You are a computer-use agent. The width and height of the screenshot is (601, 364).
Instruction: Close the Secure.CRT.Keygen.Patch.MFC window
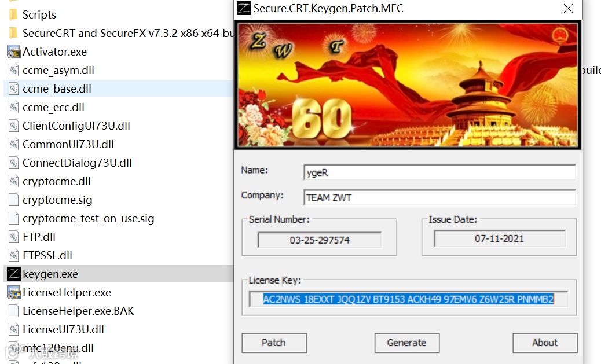[568, 9]
